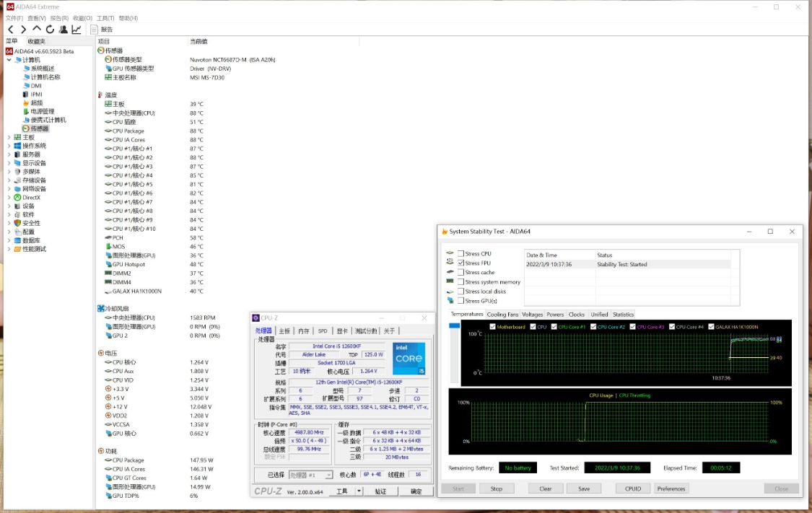Click the blue graph scale slider

(454, 326)
